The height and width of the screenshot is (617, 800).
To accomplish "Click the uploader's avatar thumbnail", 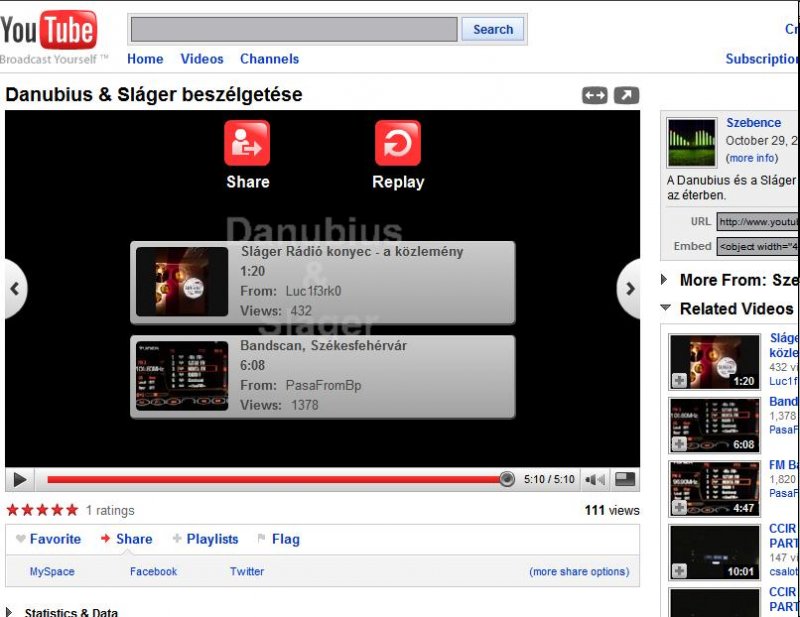I will [x=691, y=143].
